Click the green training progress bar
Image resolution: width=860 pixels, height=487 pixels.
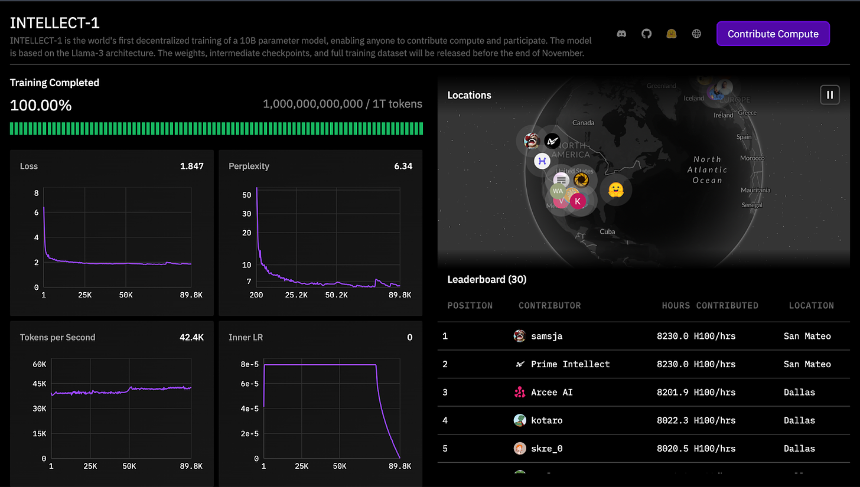216,129
